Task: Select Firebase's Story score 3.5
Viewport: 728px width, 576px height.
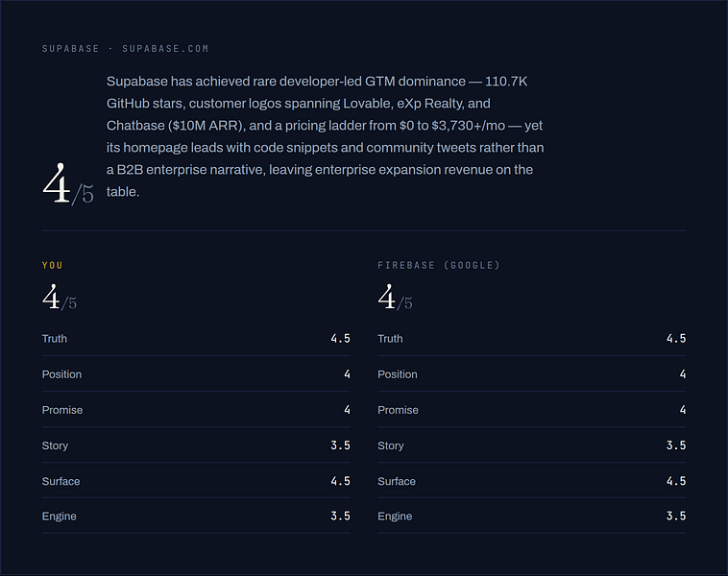Action: pyautogui.click(x=676, y=445)
